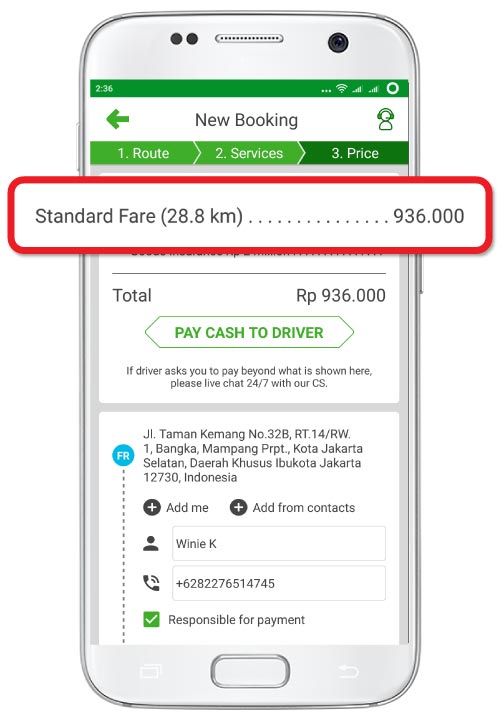Tap the phone home button

click(250, 671)
